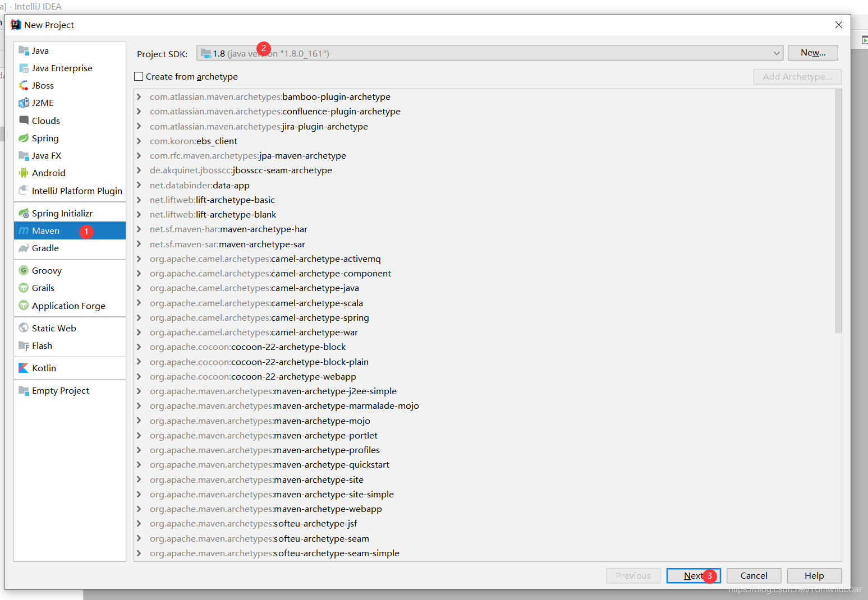Image resolution: width=868 pixels, height=600 pixels.
Task: Expand jpa-maven-archetype entry
Action: tap(139, 156)
